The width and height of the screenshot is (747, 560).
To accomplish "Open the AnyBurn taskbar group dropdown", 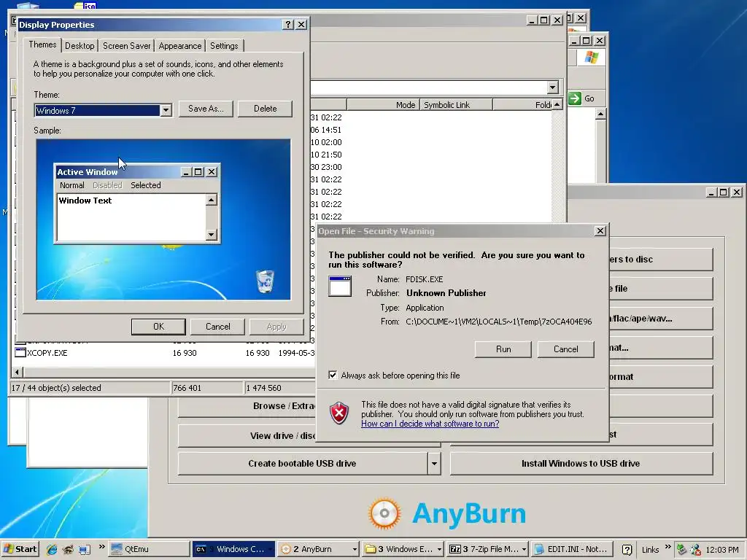I will coord(355,549).
